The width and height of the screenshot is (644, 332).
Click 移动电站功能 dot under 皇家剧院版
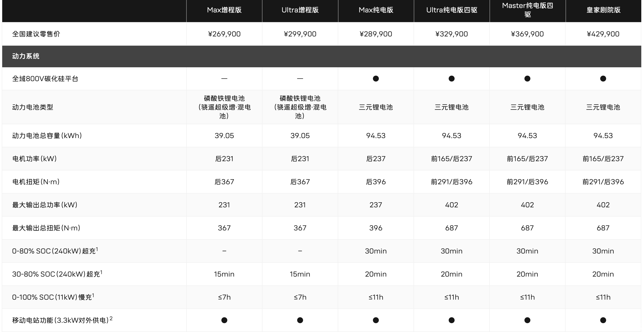click(603, 320)
